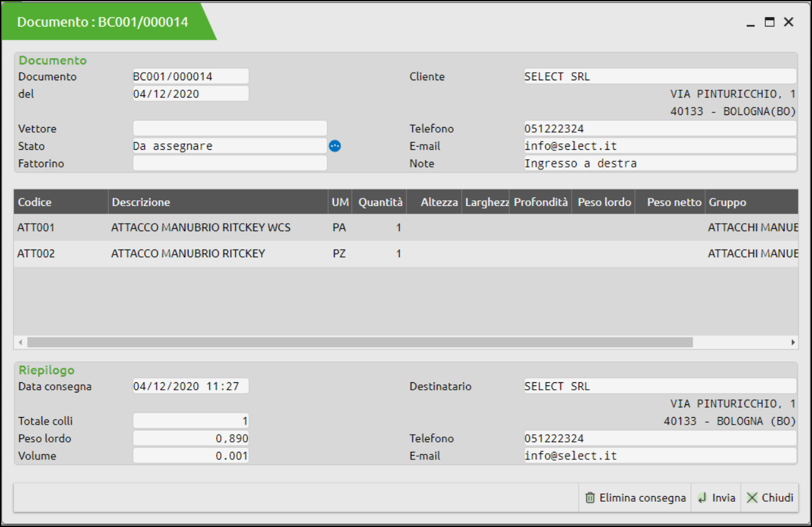Click the Note field with Ingresso a destra
Screen dimensions: 812x527
[659, 164]
